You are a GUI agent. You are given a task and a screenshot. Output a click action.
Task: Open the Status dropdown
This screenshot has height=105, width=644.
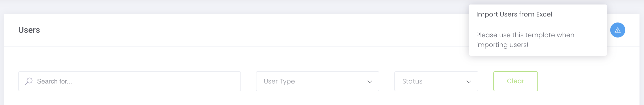(x=436, y=81)
